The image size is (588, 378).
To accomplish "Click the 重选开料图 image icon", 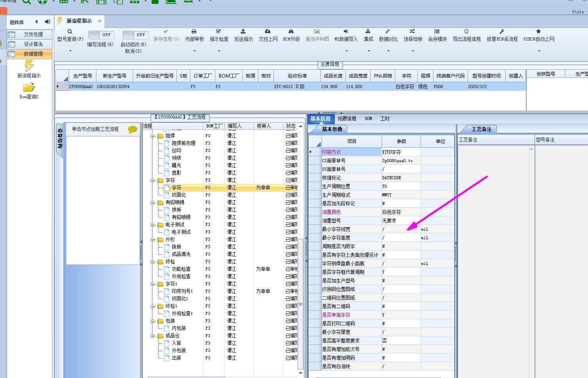I will click(x=317, y=31).
